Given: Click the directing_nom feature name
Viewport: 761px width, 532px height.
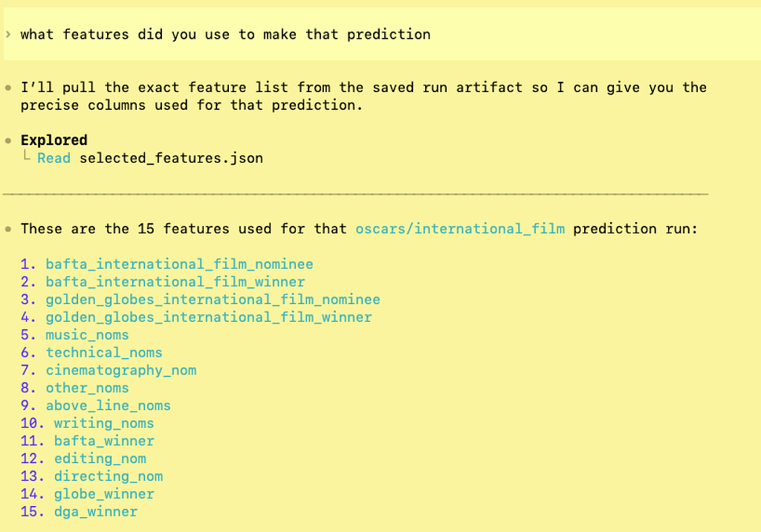Looking at the screenshot, I should tap(109, 476).
